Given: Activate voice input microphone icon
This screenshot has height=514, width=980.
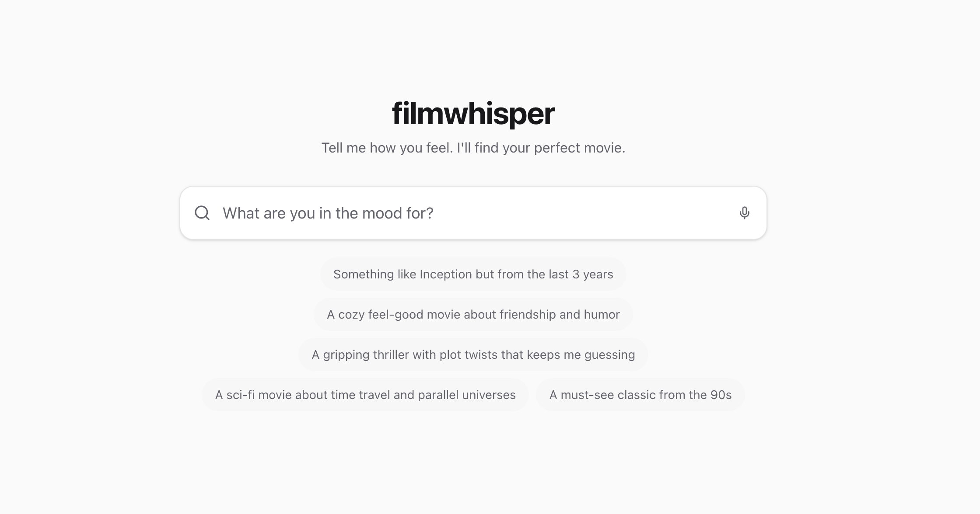Looking at the screenshot, I should pyautogui.click(x=744, y=213).
